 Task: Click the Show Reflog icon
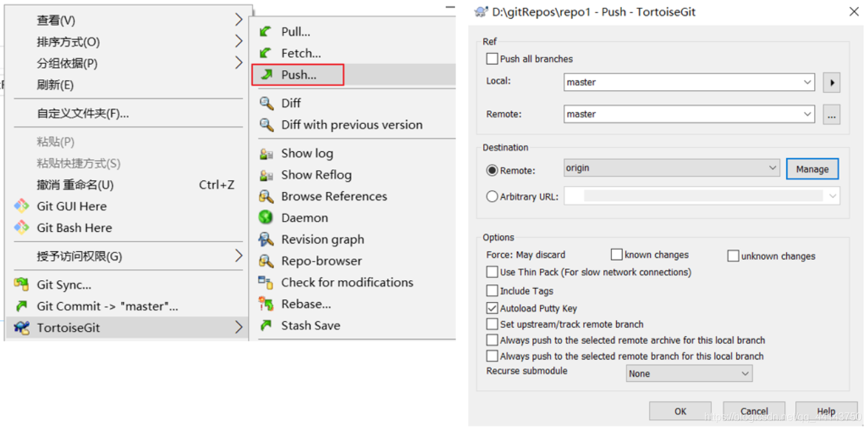(265, 175)
